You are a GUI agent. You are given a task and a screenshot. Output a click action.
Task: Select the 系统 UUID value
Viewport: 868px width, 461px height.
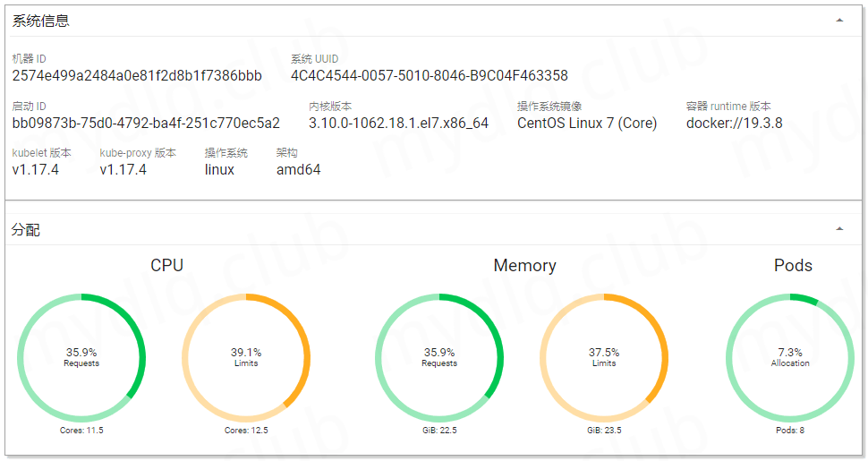click(x=429, y=75)
